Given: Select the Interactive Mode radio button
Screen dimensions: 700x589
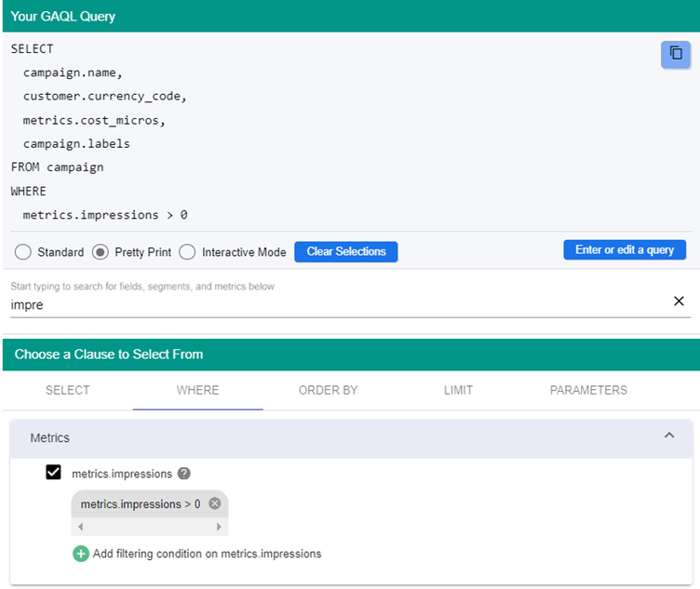Looking at the screenshot, I should coord(187,252).
